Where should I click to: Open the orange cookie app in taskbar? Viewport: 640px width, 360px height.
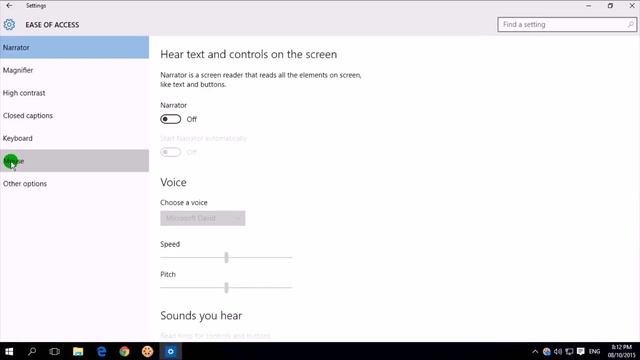click(147, 351)
